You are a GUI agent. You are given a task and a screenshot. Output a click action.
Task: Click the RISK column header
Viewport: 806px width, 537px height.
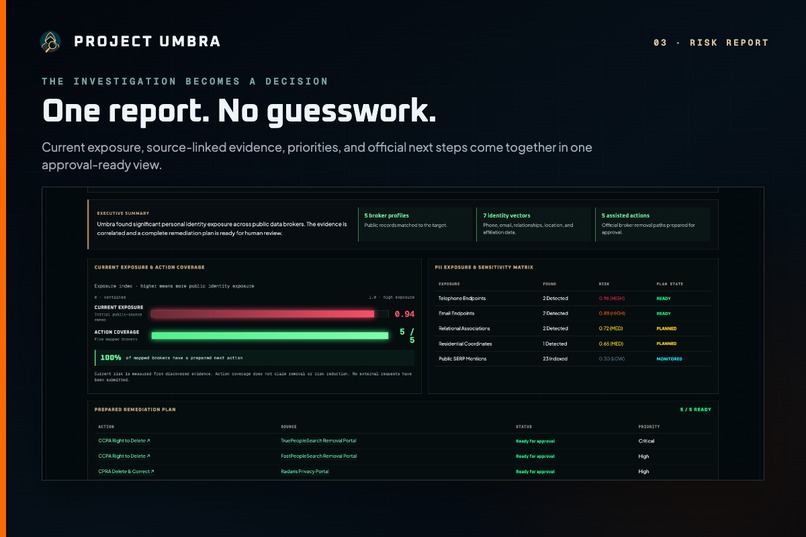pyautogui.click(x=604, y=284)
